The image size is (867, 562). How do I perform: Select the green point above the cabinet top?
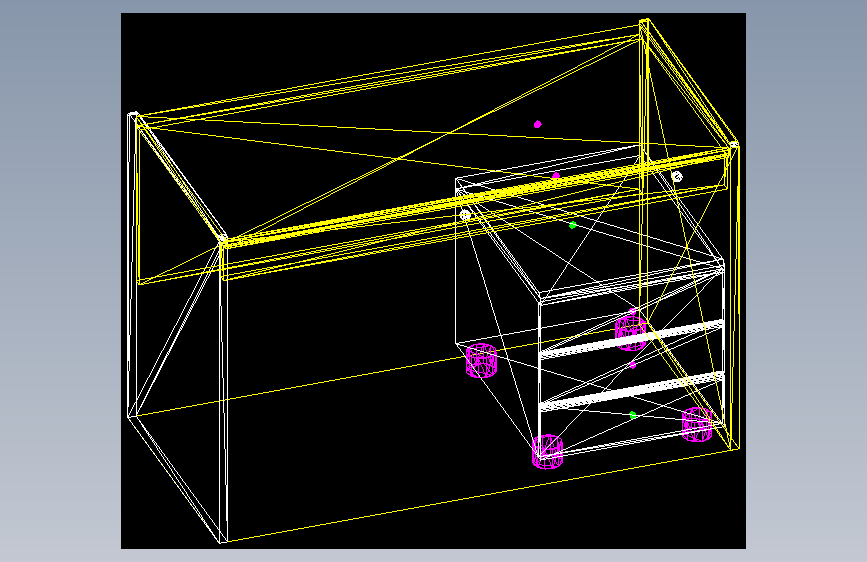573,225
